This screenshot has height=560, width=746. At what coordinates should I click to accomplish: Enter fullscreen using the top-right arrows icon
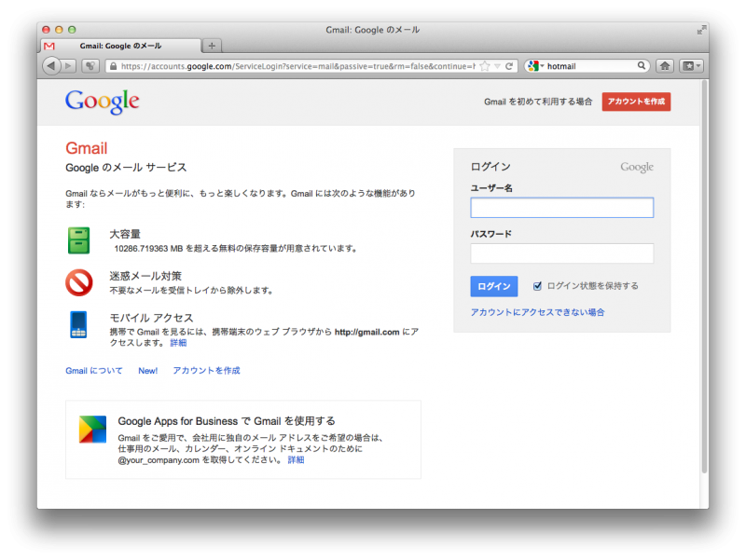701,30
